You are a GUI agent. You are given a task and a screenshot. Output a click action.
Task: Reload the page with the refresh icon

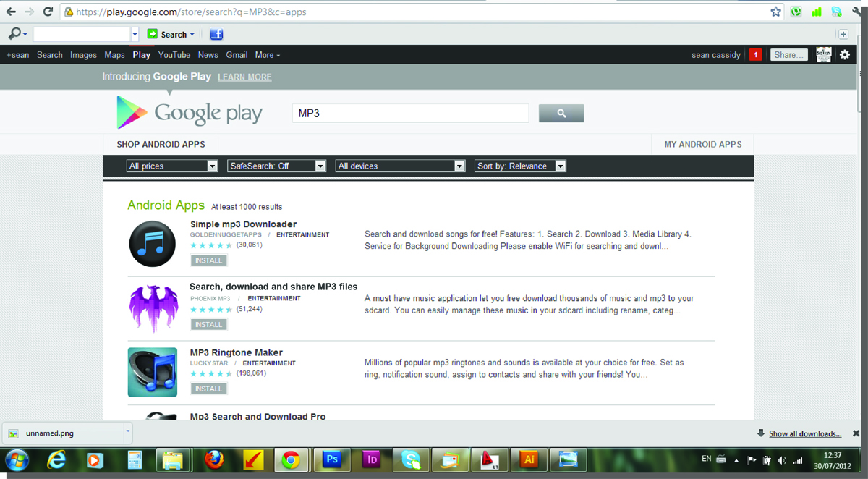[x=48, y=12]
